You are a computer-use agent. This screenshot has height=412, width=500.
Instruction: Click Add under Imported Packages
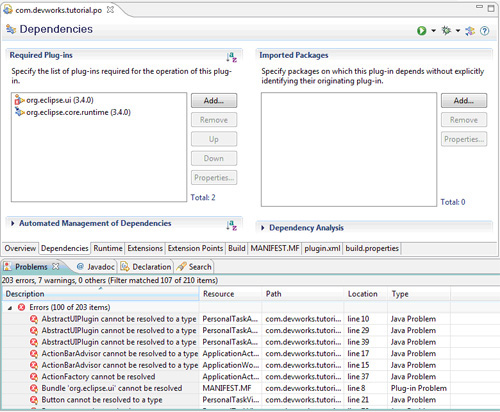464,100
